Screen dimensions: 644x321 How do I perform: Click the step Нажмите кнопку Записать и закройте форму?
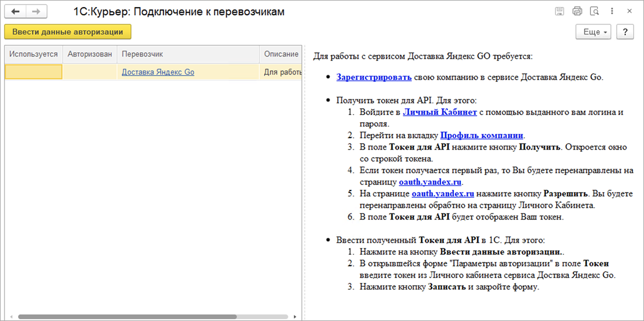coord(449,287)
